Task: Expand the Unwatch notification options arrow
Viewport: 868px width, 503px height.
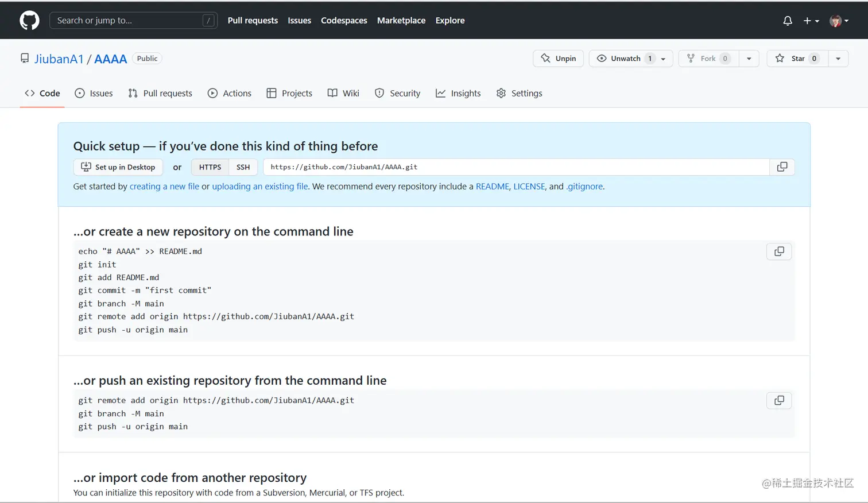Action: tap(664, 59)
